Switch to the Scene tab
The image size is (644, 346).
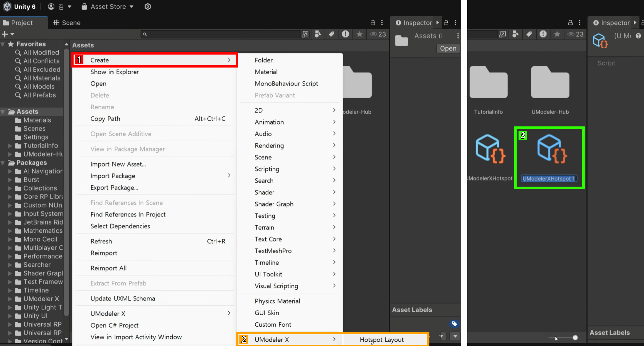tap(67, 23)
